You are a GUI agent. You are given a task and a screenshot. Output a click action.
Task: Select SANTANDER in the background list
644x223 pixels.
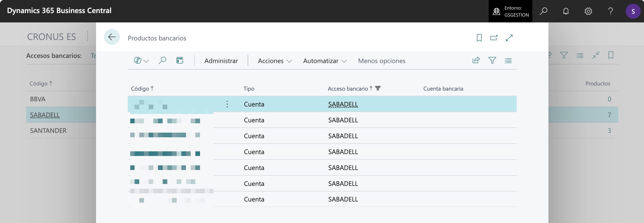48,131
